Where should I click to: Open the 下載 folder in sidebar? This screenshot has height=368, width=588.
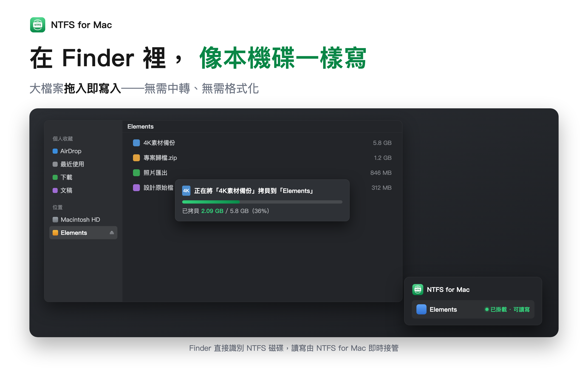click(x=83, y=177)
